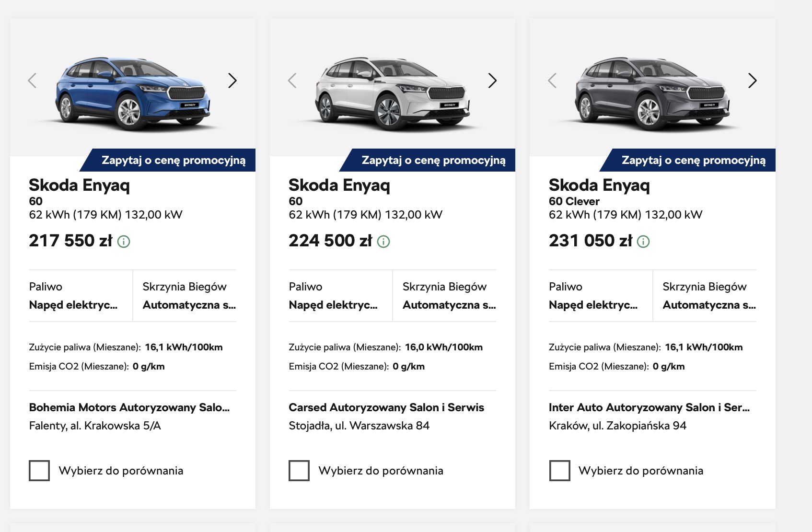
Task: Tick comparison checkbox for Bohemia Motors car
Action: [x=39, y=471]
